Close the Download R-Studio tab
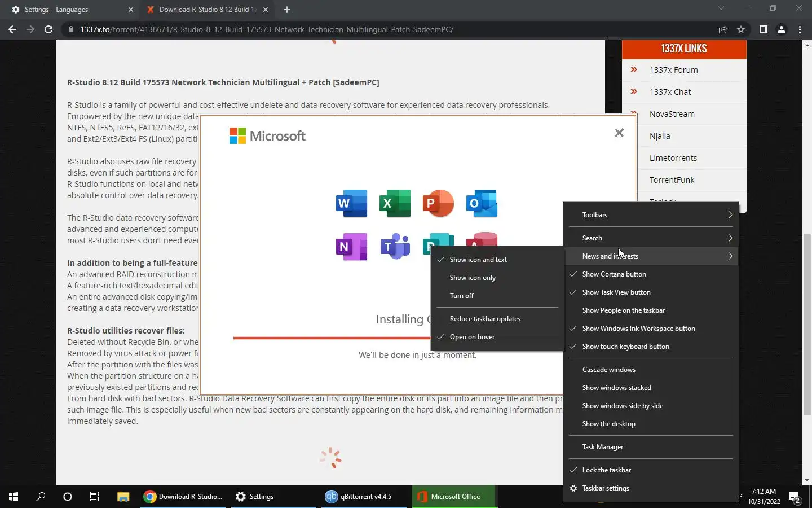This screenshot has height=508, width=812. tap(266, 10)
